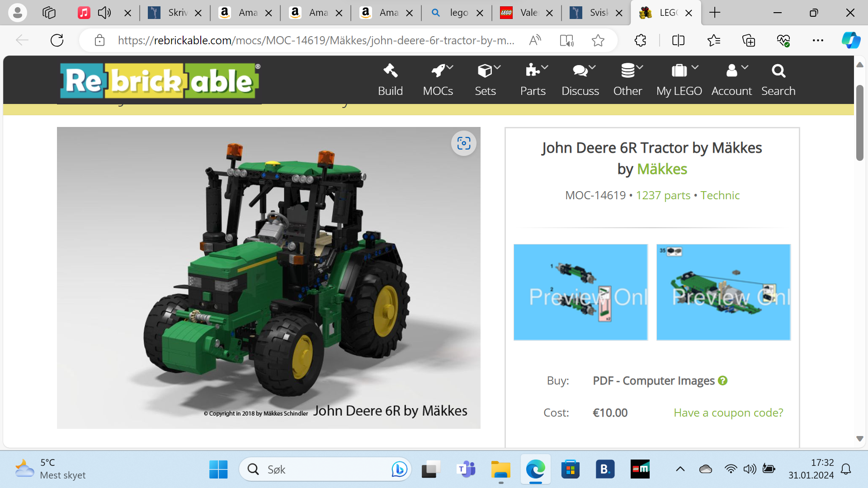
Task: Click the Read aloud icon
Action: point(535,40)
